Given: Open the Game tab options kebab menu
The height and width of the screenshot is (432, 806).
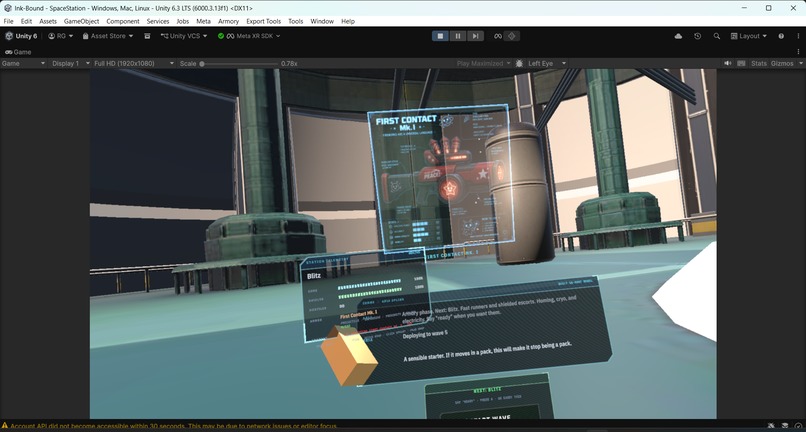Looking at the screenshot, I should pos(798,52).
